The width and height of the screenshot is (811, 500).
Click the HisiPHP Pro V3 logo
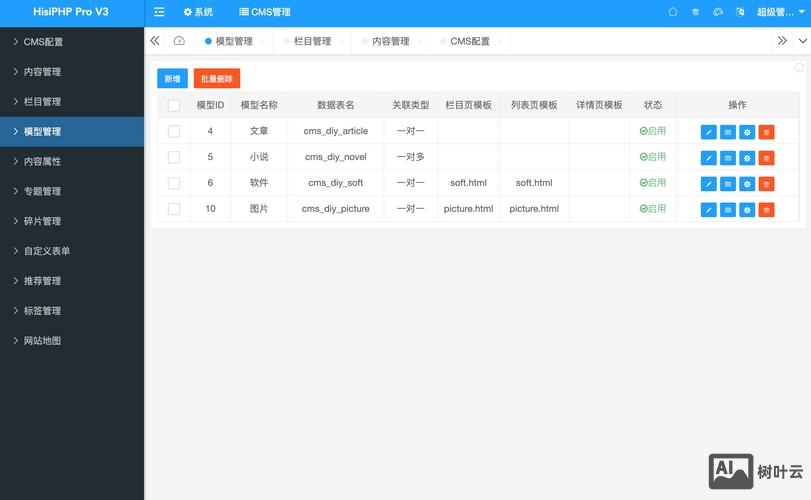pos(71,12)
